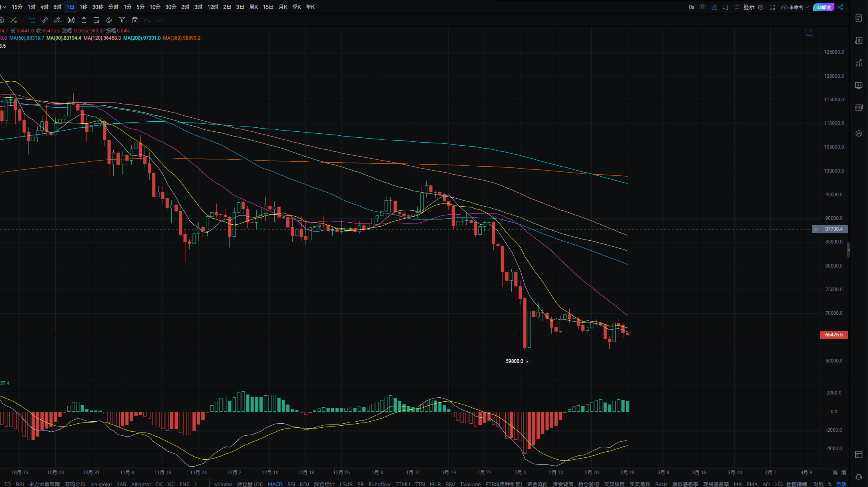Select the ruler measure tool
This screenshot has height=487, width=868.
tap(45, 20)
